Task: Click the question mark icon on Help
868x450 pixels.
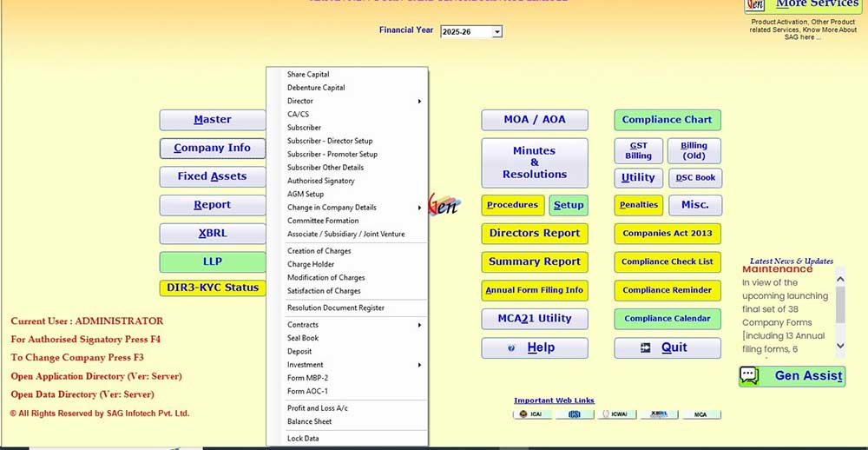Action: [x=511, y=347]
